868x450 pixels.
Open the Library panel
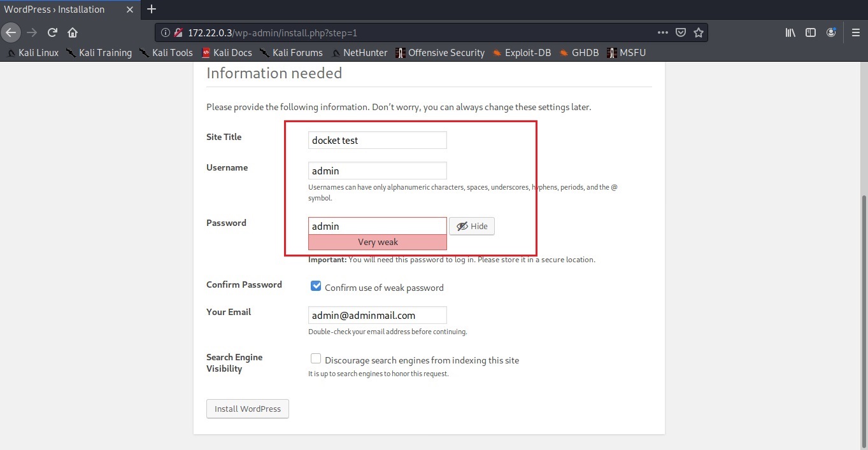(x=790, y=32)
